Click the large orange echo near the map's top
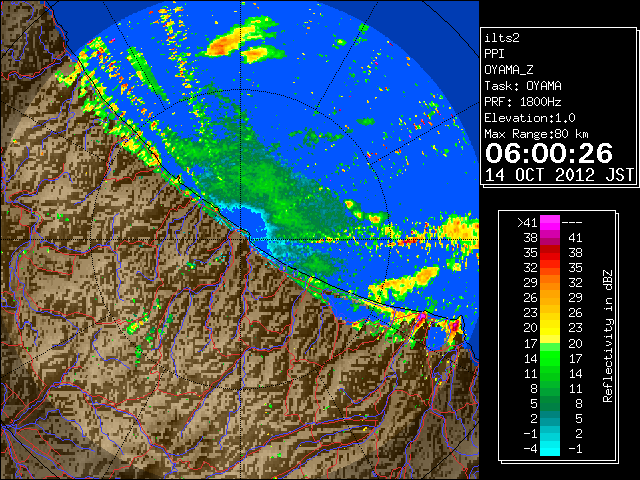 point(223,44)
